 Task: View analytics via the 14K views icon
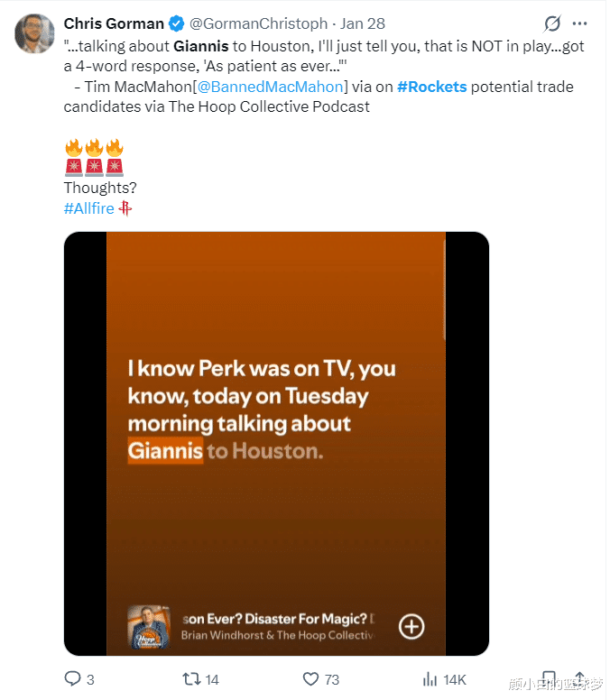tap(431, 678)
